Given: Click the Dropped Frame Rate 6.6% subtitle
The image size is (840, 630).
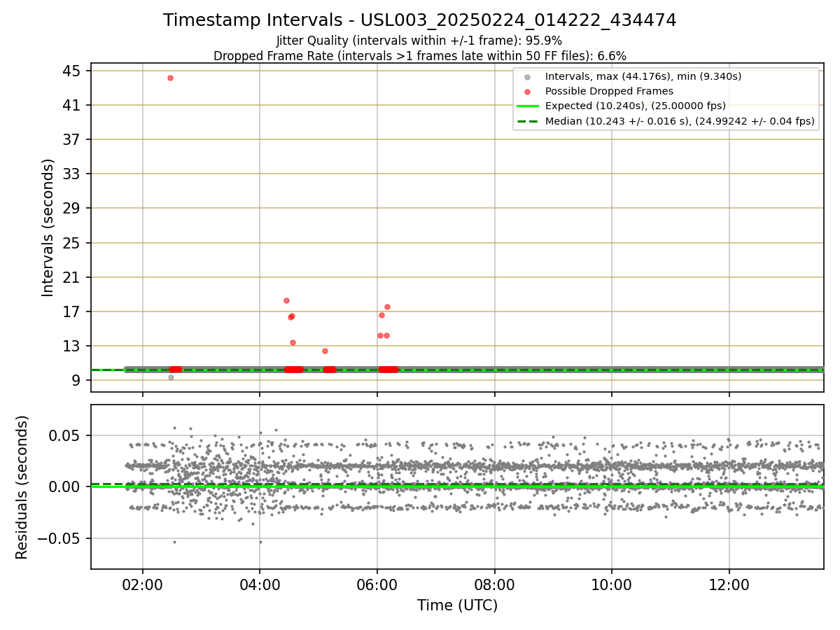Looking at the screenshot, I should (x=420, y=55).
